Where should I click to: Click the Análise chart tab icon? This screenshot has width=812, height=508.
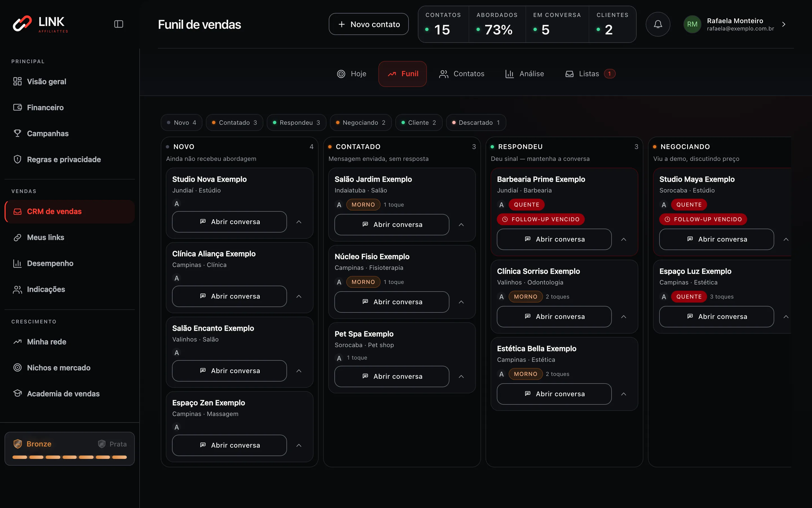[x=510, y=74]
